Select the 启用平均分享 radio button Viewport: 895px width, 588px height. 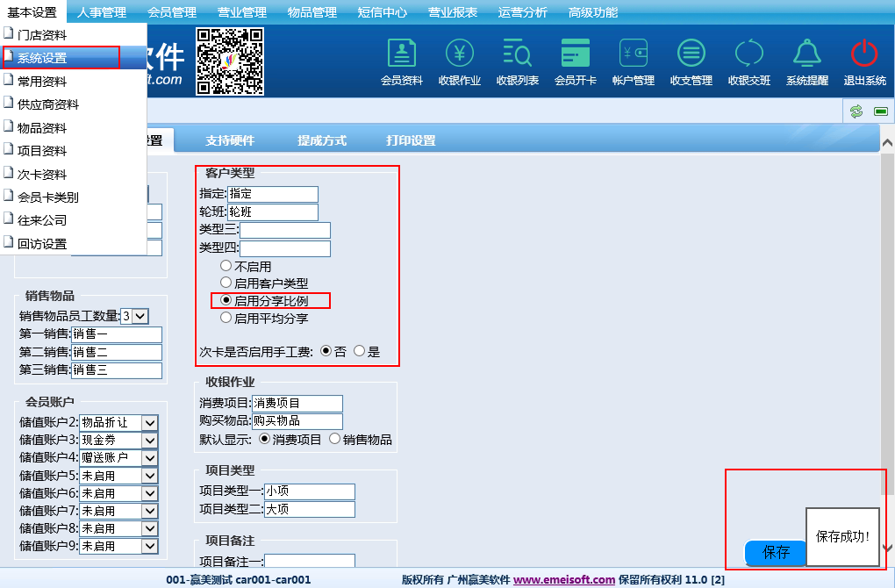click(x=226, y=319)
